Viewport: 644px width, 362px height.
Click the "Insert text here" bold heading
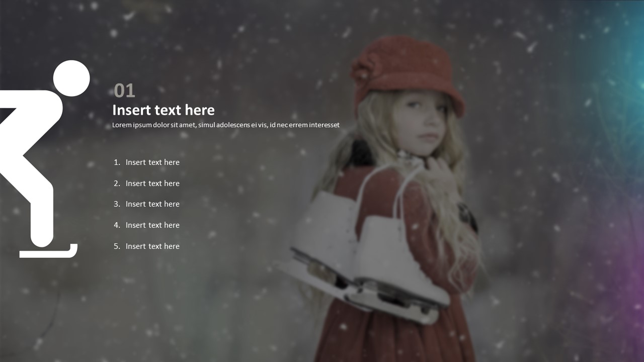[164, 110]
